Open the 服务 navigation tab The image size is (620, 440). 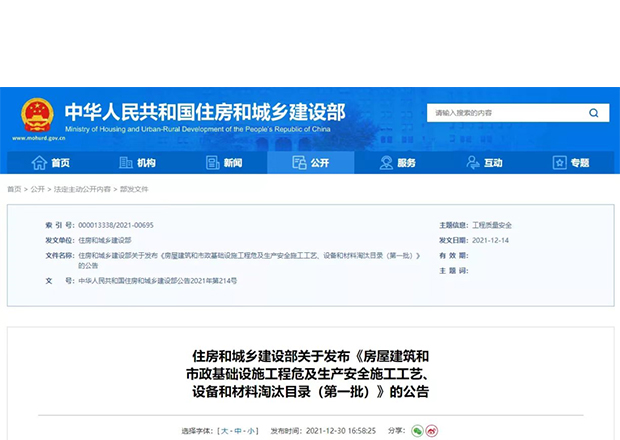point(397,162)
